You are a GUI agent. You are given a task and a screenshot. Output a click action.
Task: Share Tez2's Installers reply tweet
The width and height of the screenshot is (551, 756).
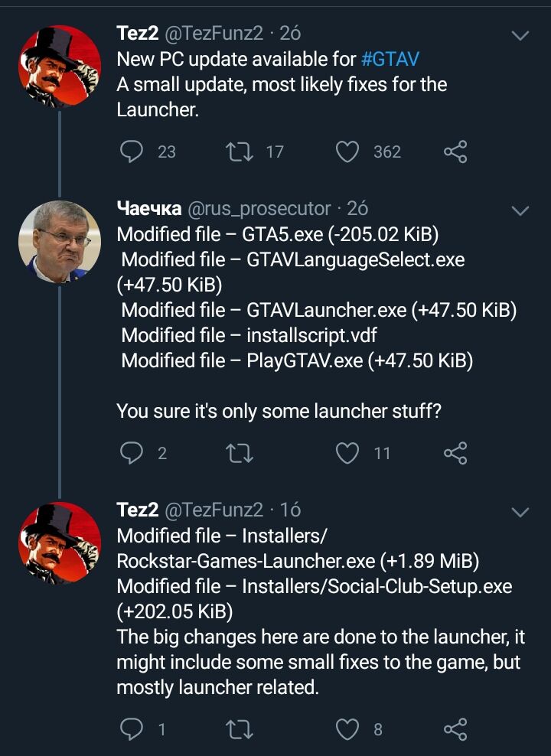[455, 729]
